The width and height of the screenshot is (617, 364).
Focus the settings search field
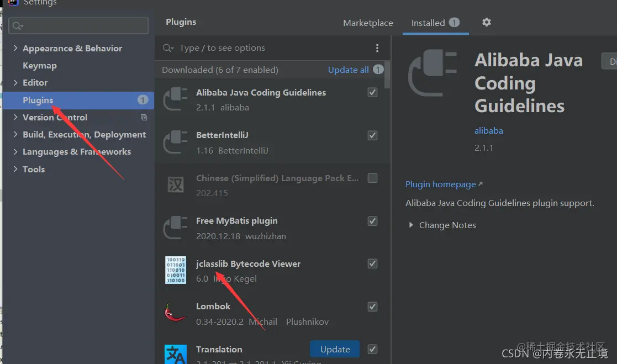(78, 26)
